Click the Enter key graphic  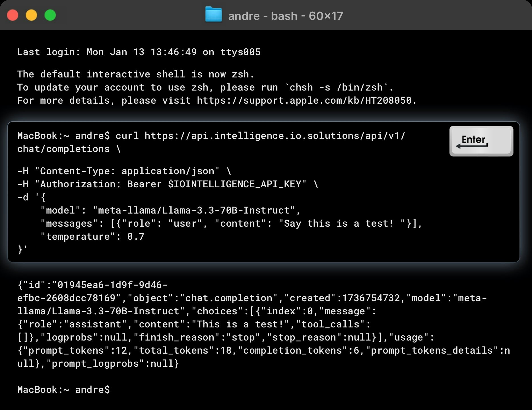pos(481,141)
